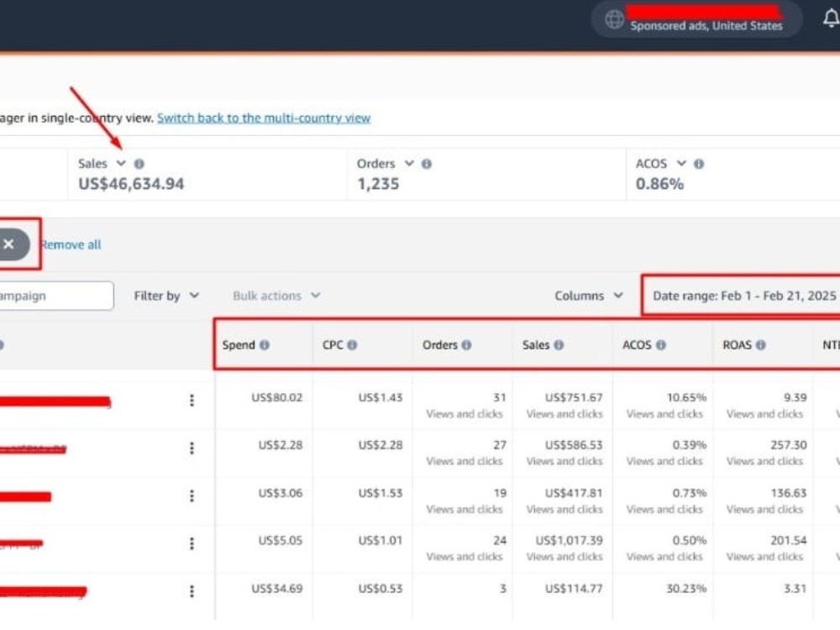Image resolution: width=840 pixels, height=630 pixels.
Task: Click the 257.30 ROAS cell
Action: [x=789, y=445]
